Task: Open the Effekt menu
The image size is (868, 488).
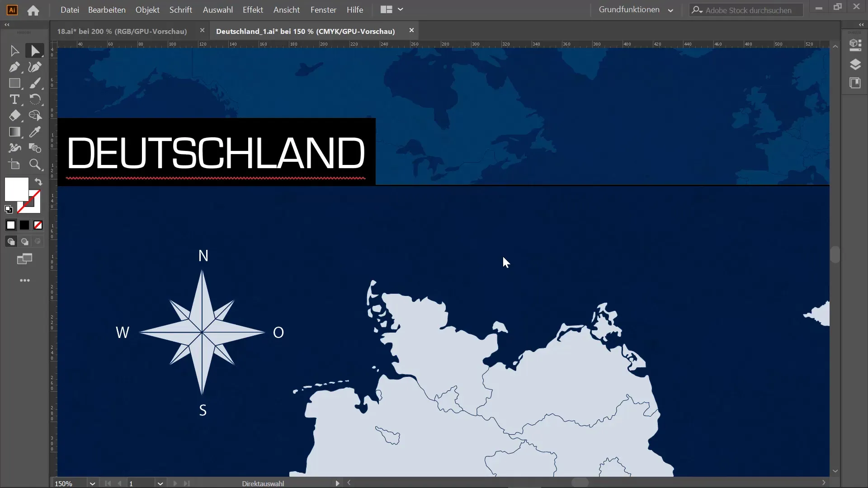Action: [x=253, y=9]
